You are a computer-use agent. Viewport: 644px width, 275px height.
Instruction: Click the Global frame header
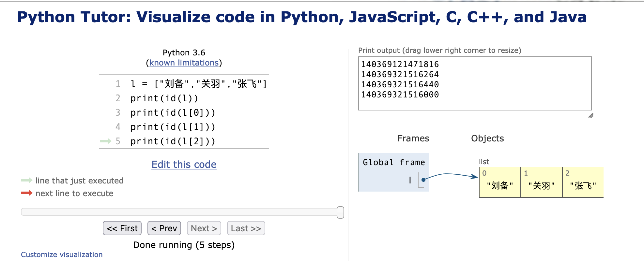coord(394,162)
